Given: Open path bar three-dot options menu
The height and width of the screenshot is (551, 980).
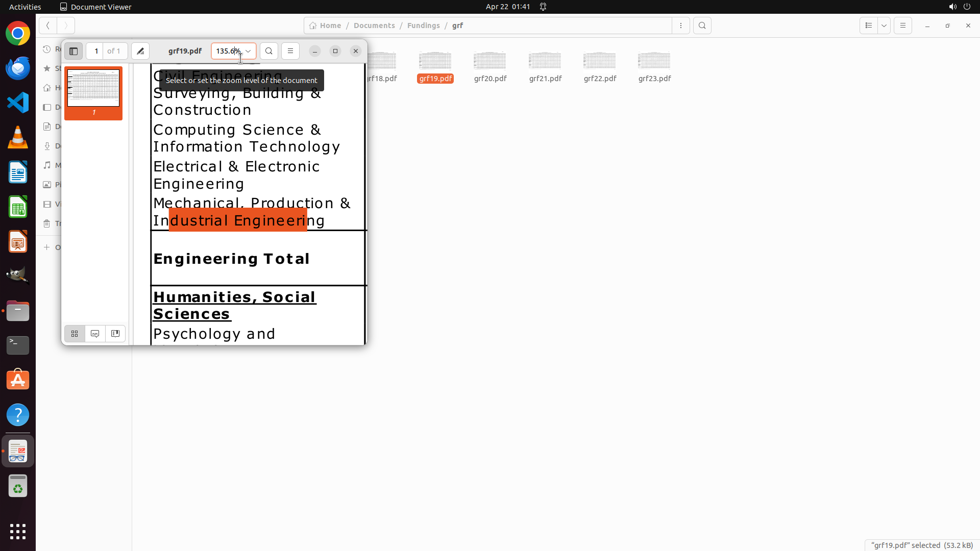Looking at the screenshot, I should click(x=681, y=26).
